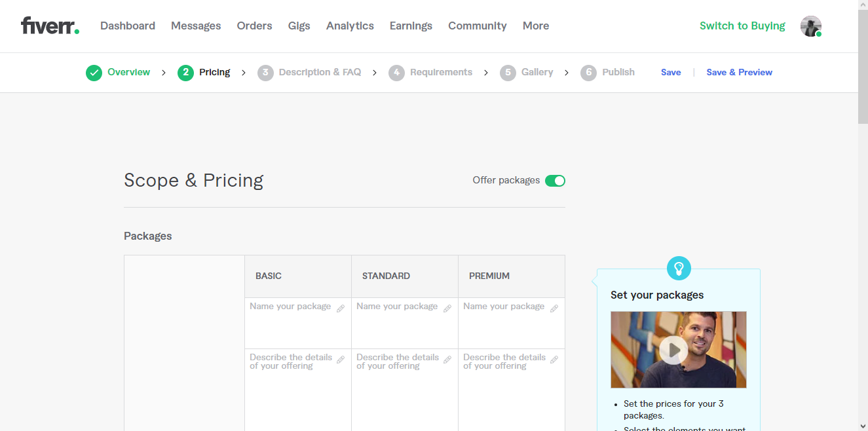The width and height of the screenshot is (868, 431).
Task: Click the lightbulb tip icon
Action: coord(679,268)
